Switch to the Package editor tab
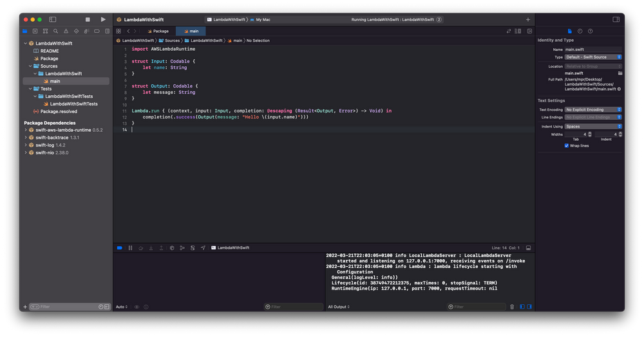Viewport: 644px width, 337px height. coord(158,31)
